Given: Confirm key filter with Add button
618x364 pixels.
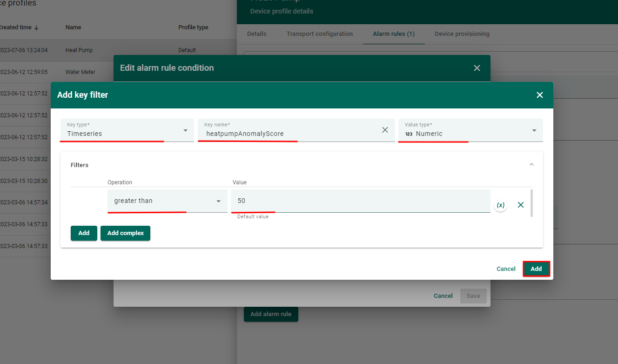Looking at the screenshot, I should click(x=536, y=269).
